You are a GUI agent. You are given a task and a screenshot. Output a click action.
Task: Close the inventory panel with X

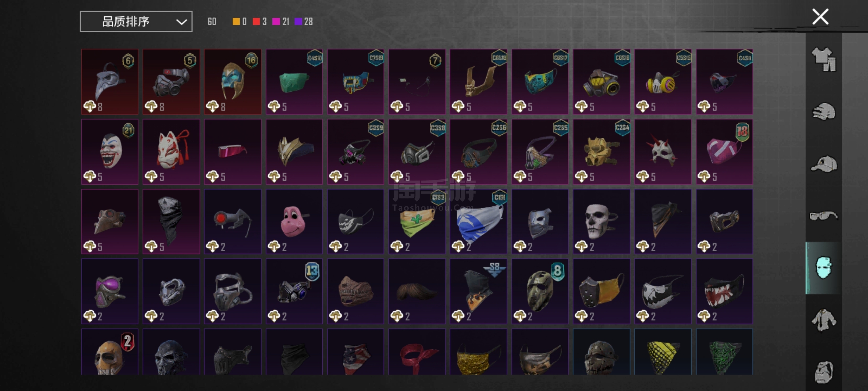pos(820,17)
